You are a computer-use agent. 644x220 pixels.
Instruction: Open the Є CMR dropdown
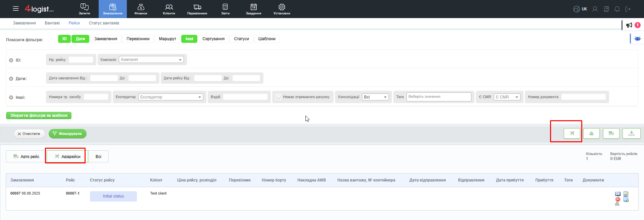click(x=507, y=97)
